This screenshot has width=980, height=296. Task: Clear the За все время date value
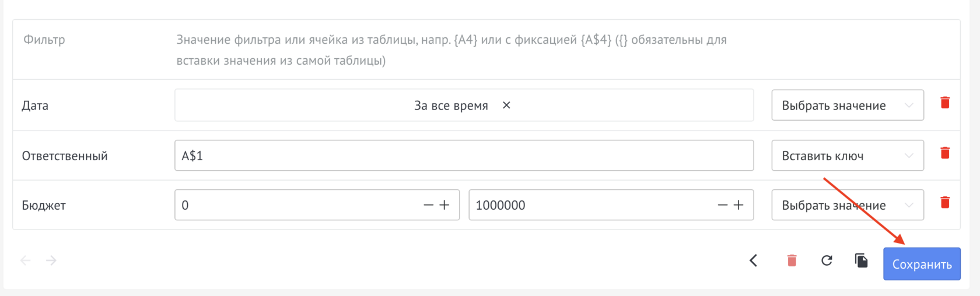[x=506, y=105]
